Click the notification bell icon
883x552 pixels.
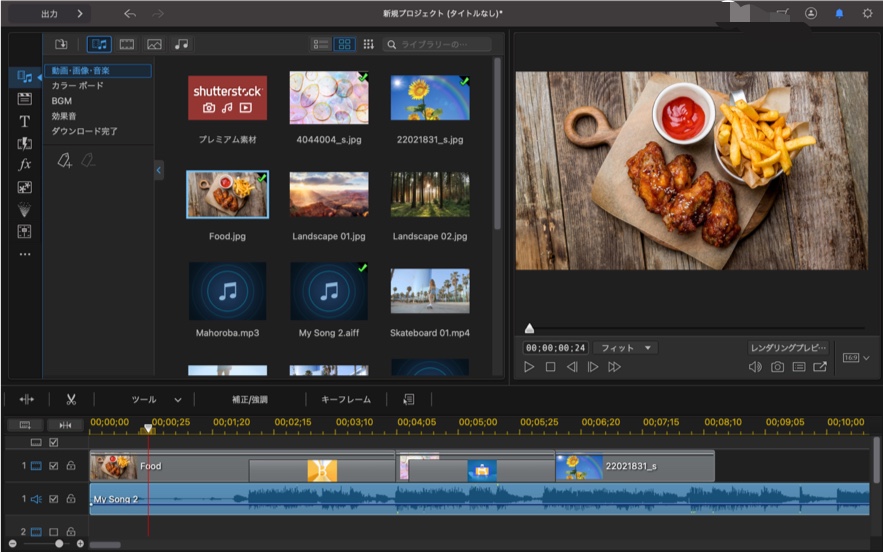(838, 14)
